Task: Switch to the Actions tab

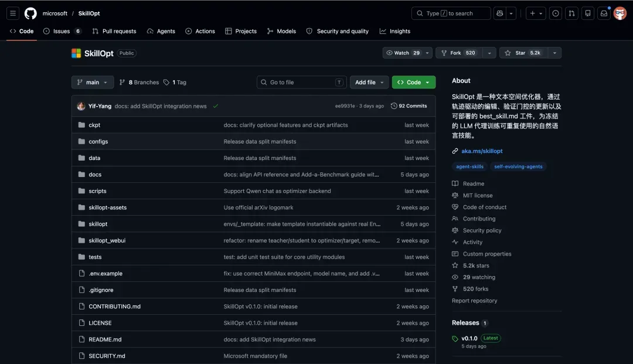Action: 200,31
